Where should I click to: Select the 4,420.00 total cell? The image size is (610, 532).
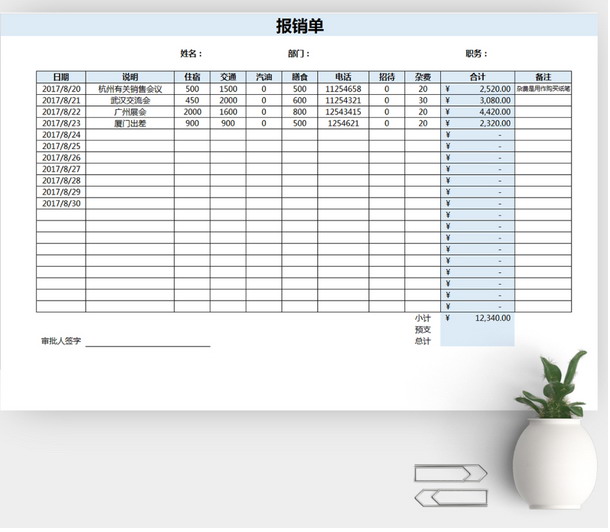tap(478, 112)
